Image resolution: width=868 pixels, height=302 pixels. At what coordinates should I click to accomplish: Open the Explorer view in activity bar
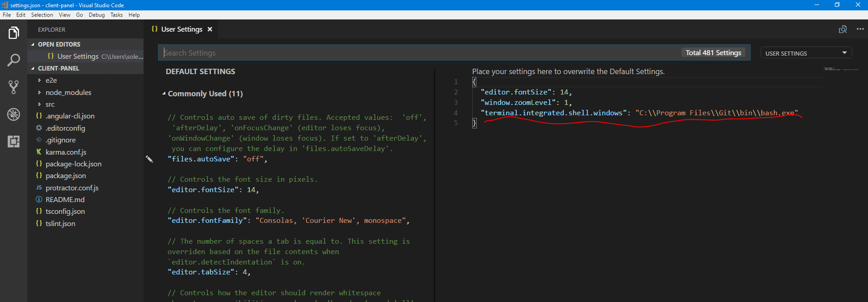point(14,33)
